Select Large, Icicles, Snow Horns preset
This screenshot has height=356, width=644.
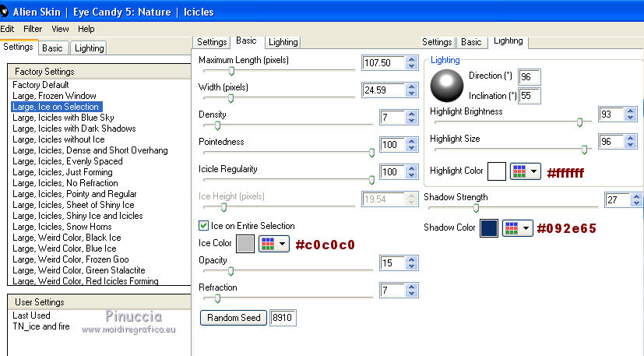pos(62,227)
